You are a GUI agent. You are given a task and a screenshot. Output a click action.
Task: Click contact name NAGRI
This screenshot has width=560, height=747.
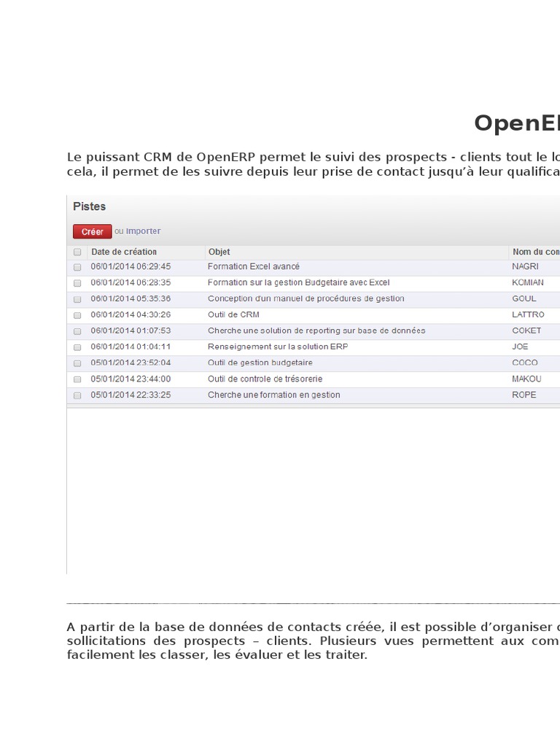point(525,266)
